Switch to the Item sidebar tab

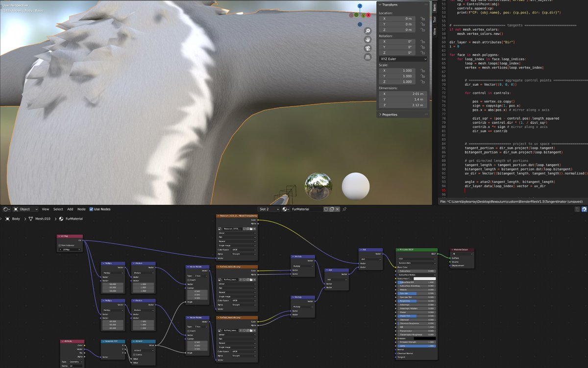435,8
